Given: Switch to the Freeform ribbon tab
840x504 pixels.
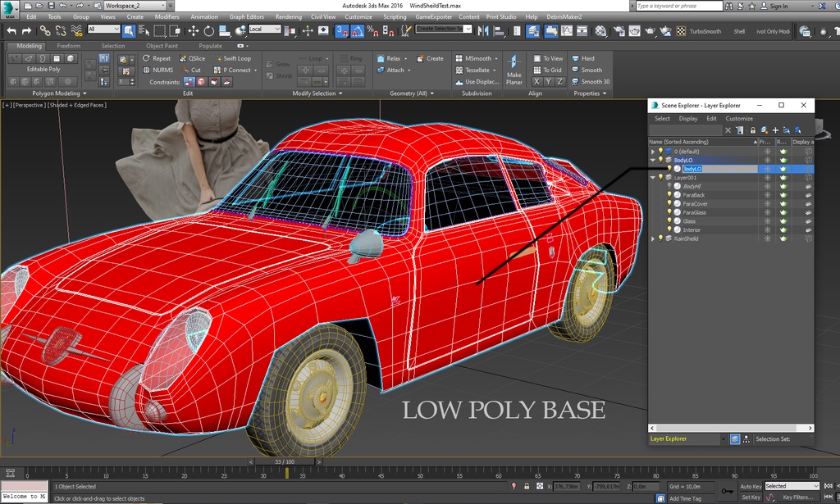Looking at the screenshot, I should pyautogui.click(x=68, y=46).
